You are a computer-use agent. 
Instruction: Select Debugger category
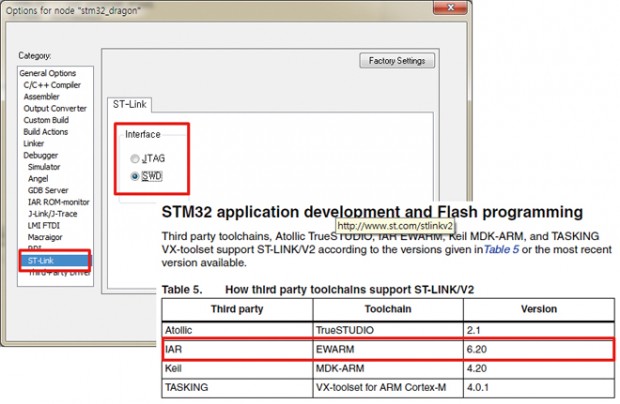coord(40,155)
